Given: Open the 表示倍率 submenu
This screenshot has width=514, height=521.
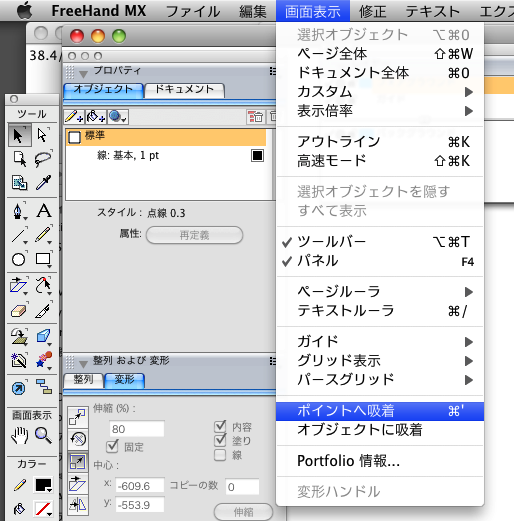Looking at the screenshot, I should click(380, 111).
